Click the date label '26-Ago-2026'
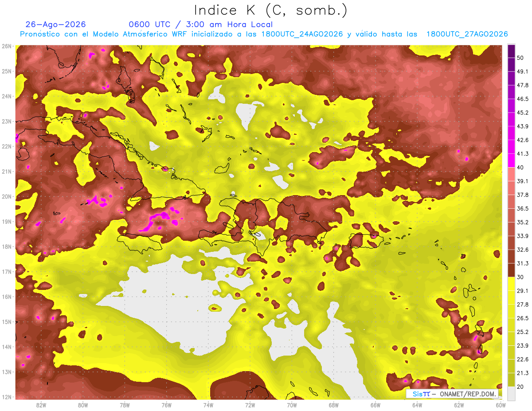Screen dimensions: 532x411 (x=56, y=24)
